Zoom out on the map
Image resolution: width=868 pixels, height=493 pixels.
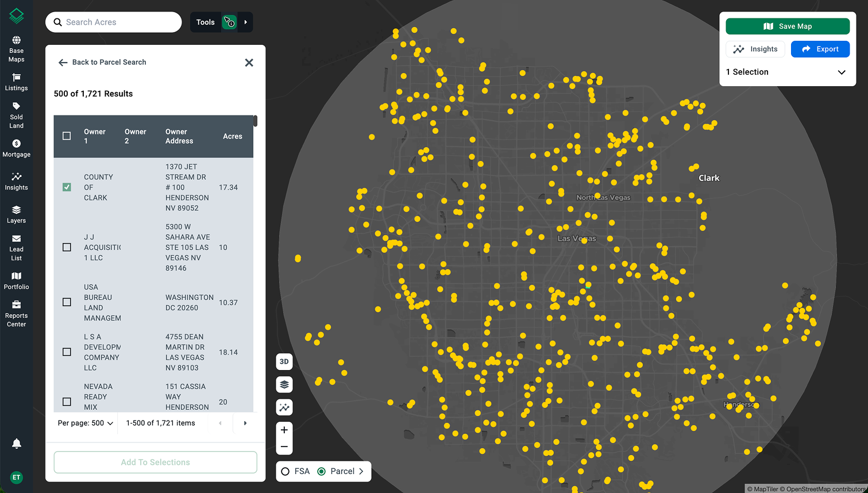coord(284,446)
